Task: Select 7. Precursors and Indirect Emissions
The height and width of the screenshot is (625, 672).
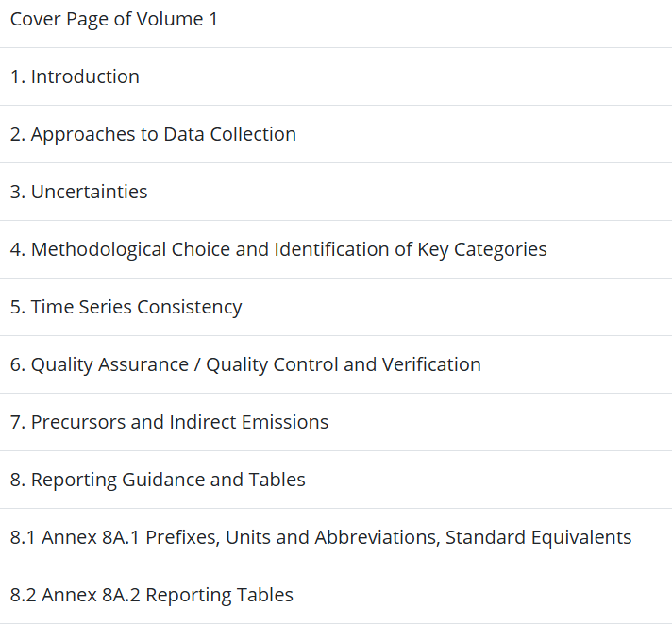Action: pos(336,422)
